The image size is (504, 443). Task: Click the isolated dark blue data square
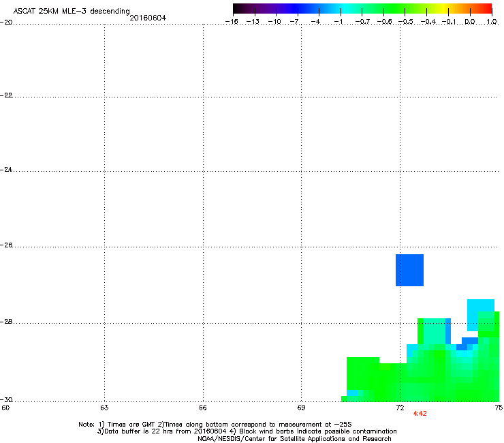coord(409,271)
